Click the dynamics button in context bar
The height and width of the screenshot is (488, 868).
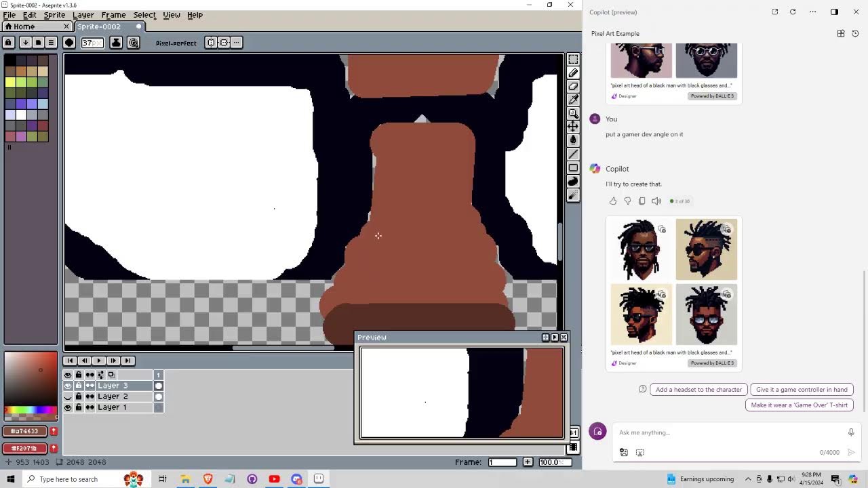coord(134,43)
